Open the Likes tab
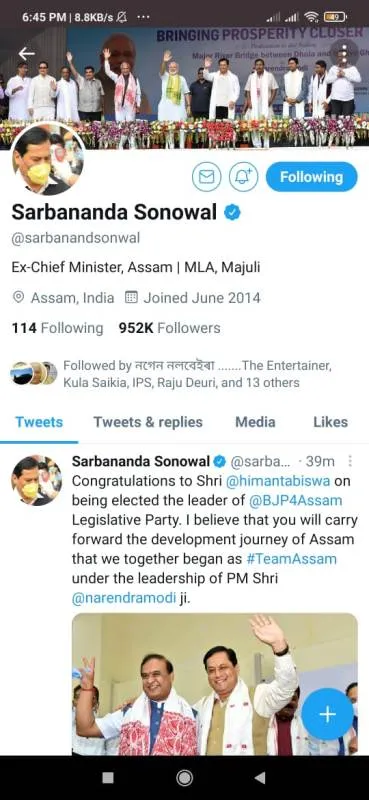This screenshot has height=800, width=369. click(330, 422)
